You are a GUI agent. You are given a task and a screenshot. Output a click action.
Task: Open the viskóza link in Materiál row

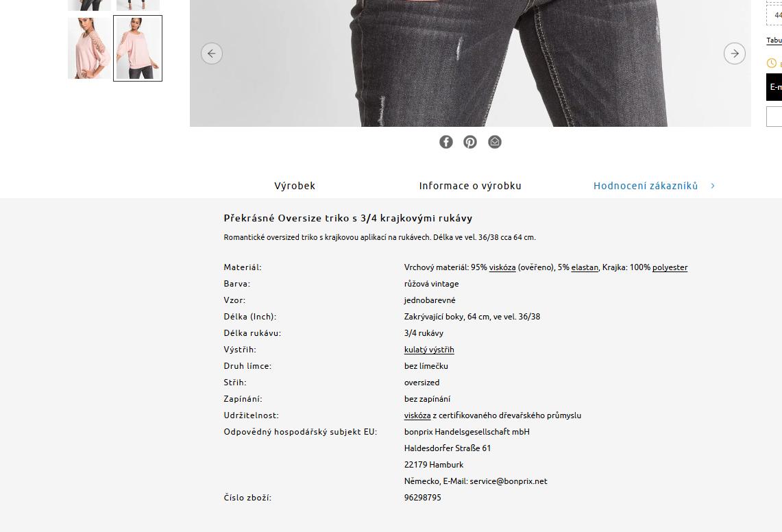pyautogui.click(x=502, y=267)
